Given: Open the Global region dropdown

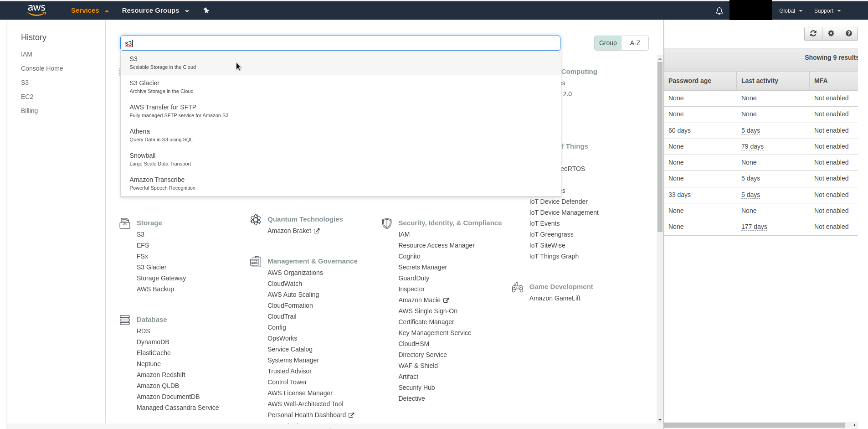Looking at the screenshot, I should pyautogui.click(x=791, y=11).
